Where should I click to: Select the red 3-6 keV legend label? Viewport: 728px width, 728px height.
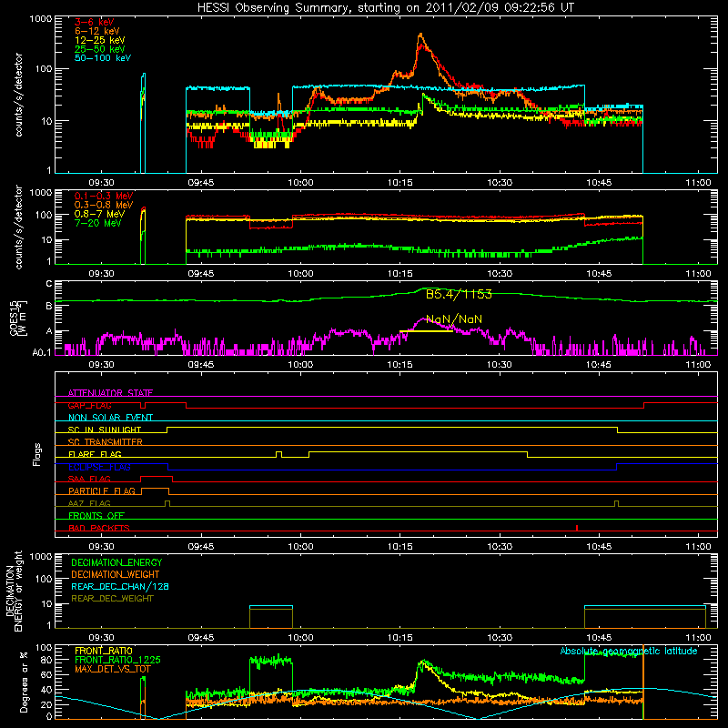coord(95,22)
